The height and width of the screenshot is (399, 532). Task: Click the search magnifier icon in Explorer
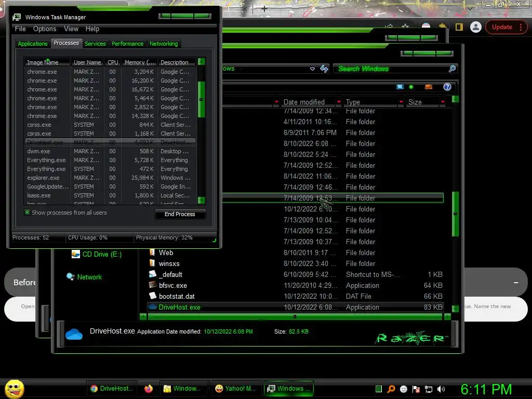click(452, 69)
